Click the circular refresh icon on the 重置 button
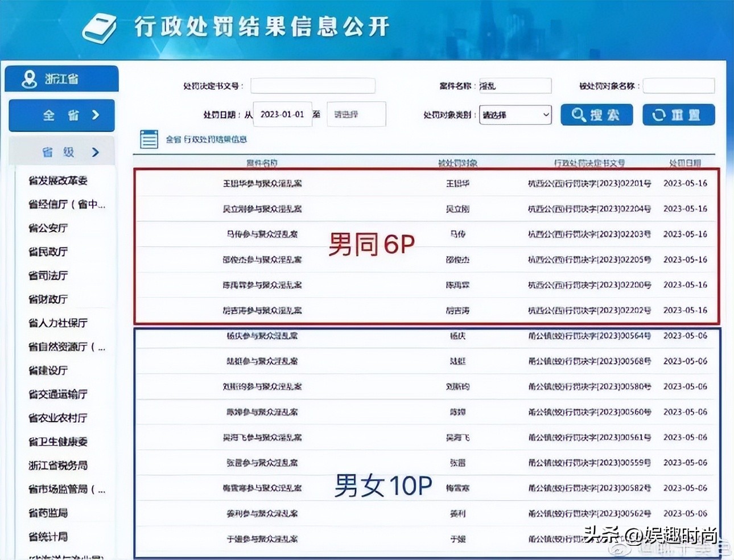This screenshot has height=560, width=734. tap(660, 114)
